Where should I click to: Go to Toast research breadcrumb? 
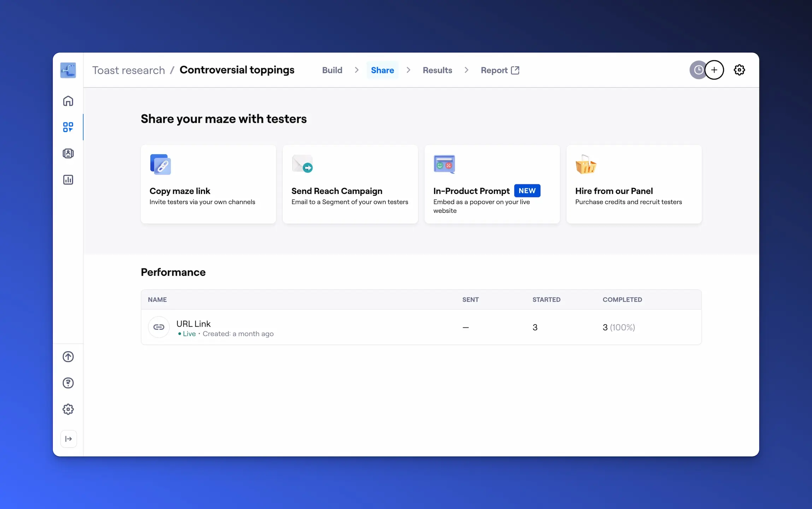coord(129,70)
